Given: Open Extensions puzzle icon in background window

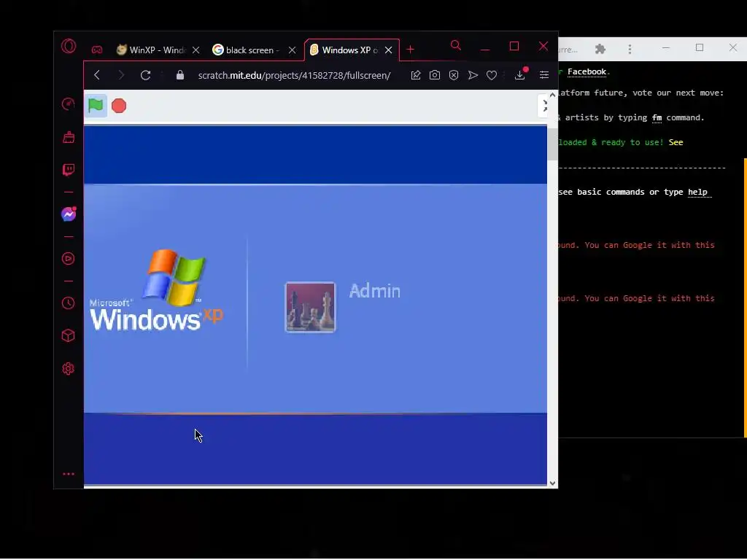Looking at the screenshot, I should [600, 49].
